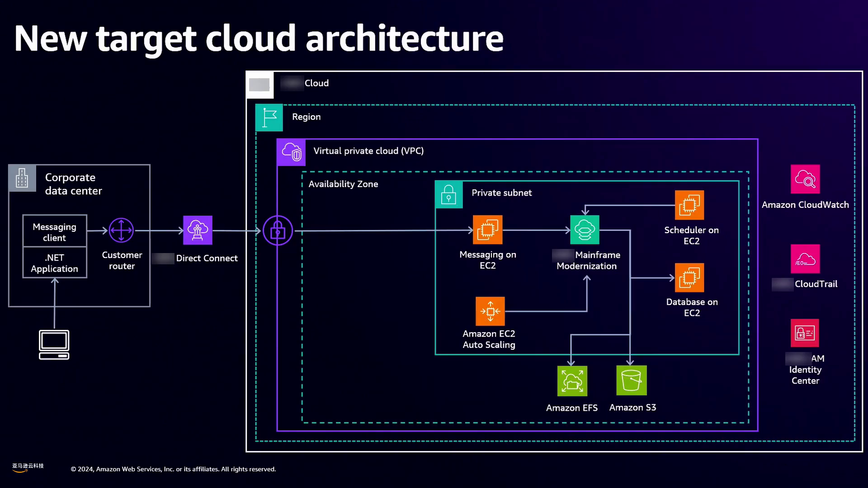
Task: Click the 'CloudTrail' label
Action: (x=816, y=284)
